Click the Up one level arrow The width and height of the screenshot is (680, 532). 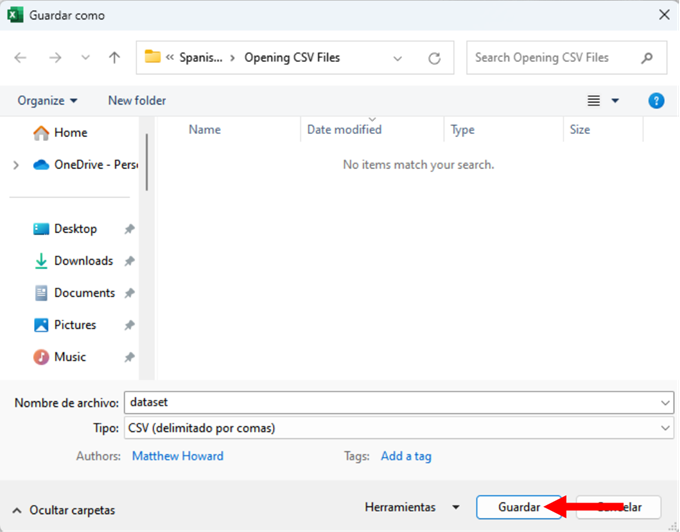click(x=114, y=58)
